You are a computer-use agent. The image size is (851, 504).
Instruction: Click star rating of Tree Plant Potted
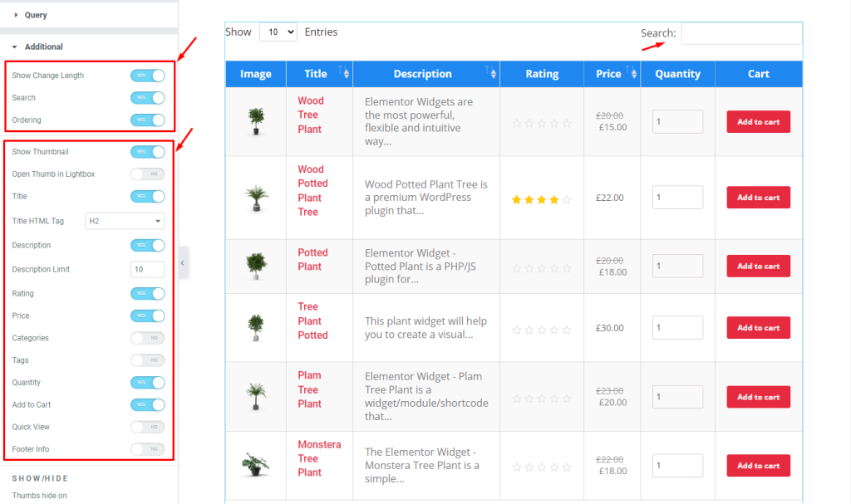coord(542,330)
